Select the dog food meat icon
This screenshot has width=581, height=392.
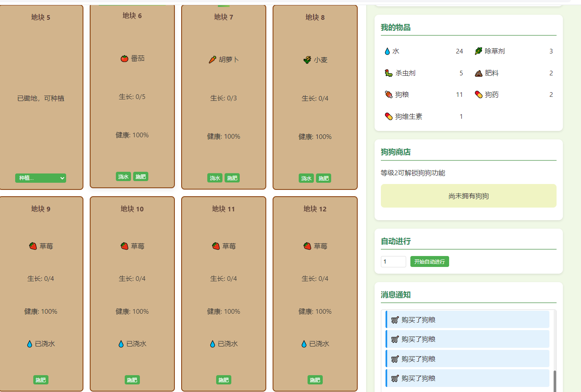tap(388, 95)
